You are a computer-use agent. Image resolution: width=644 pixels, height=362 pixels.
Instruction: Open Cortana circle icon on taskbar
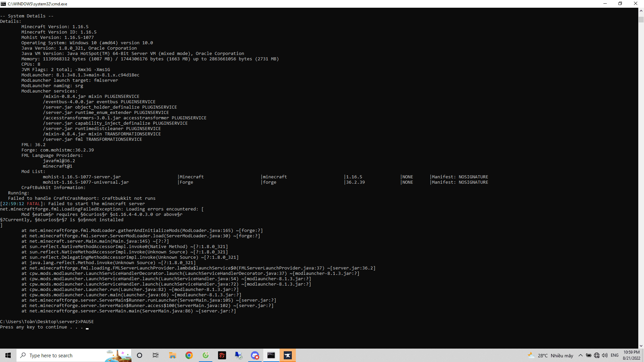point(140,355)
